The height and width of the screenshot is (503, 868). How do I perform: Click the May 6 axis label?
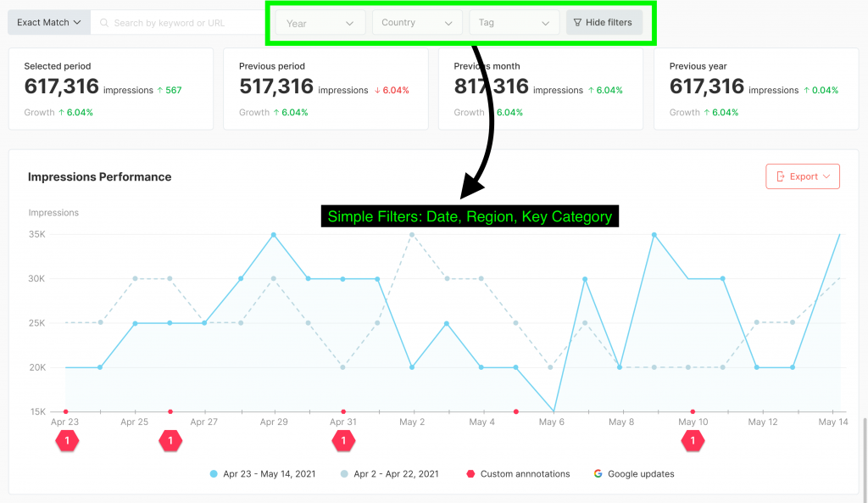(552, 422)
